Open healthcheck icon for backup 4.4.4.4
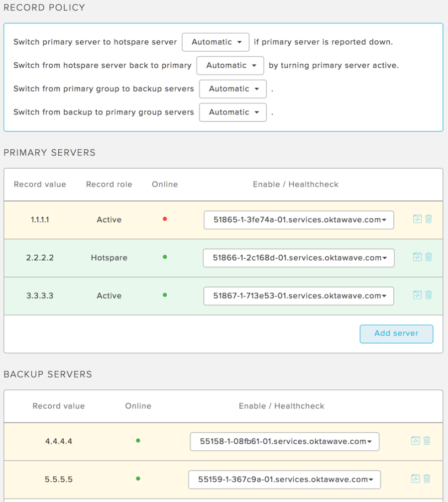448x502 pixels. 415,440
